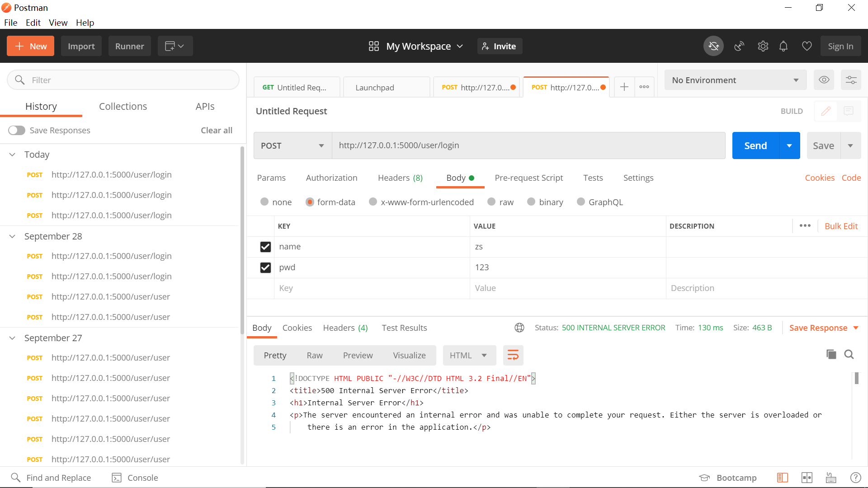Screen dimensions: 868x488
Task: Click the Import button
Action: (81, 46)
